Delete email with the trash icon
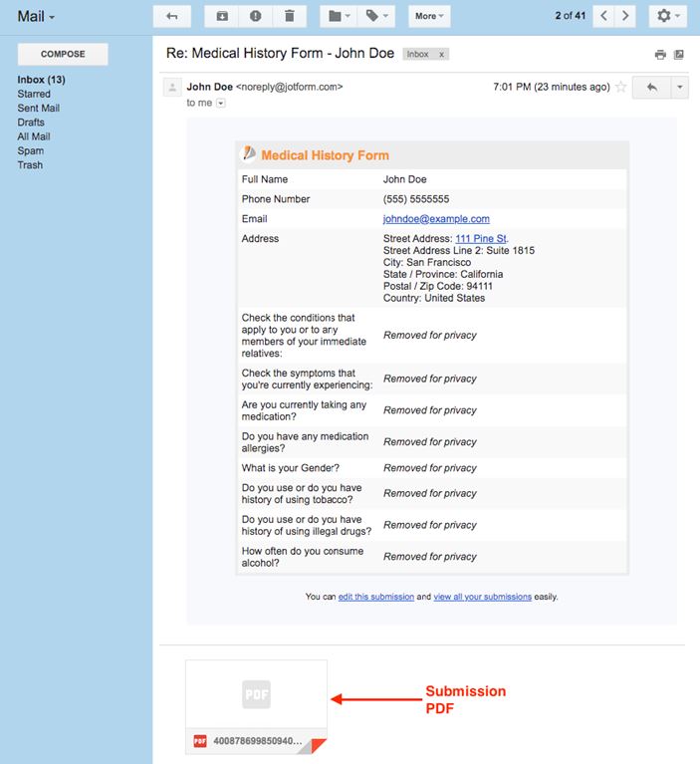The image size is (700, 764). click(x=289, y=16)
